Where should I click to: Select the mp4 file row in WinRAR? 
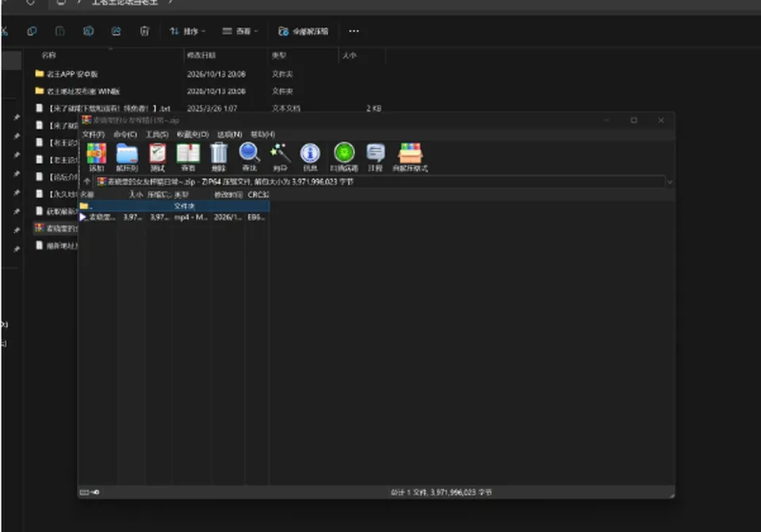pos(174,217)
